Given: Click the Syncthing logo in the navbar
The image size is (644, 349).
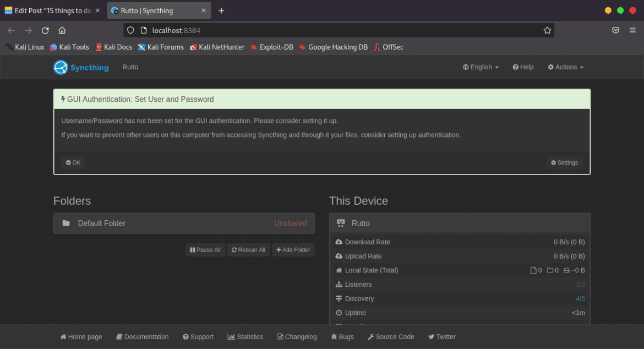Looking at the screenshot, I should (61, 67).
